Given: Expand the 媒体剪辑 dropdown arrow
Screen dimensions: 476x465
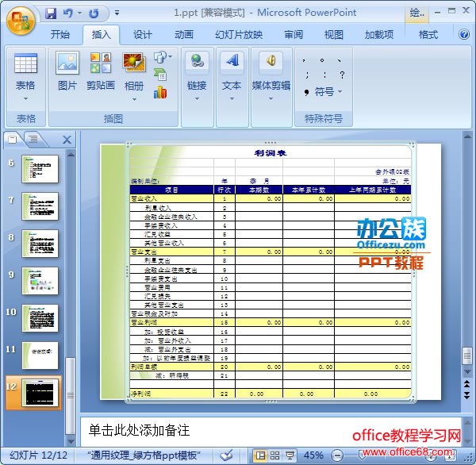Looking at the screenshot, I should point(271,98).
